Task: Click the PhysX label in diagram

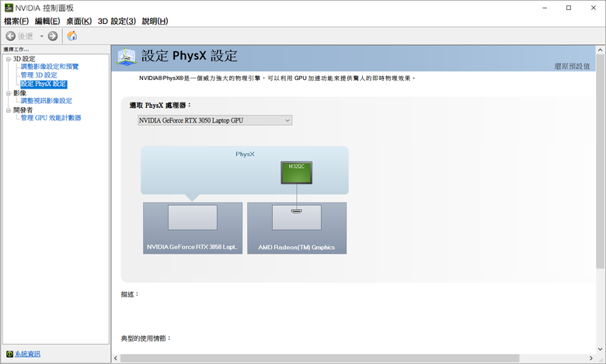Action: [245, 154]
